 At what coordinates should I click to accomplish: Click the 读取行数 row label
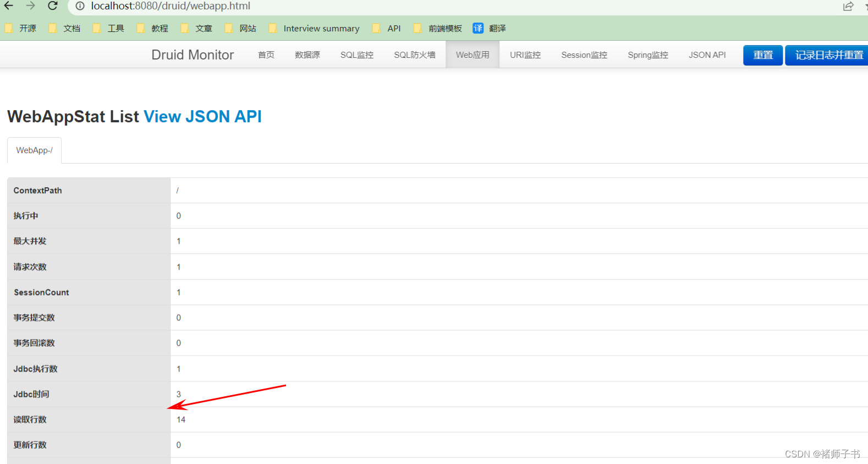click(30, 419)
